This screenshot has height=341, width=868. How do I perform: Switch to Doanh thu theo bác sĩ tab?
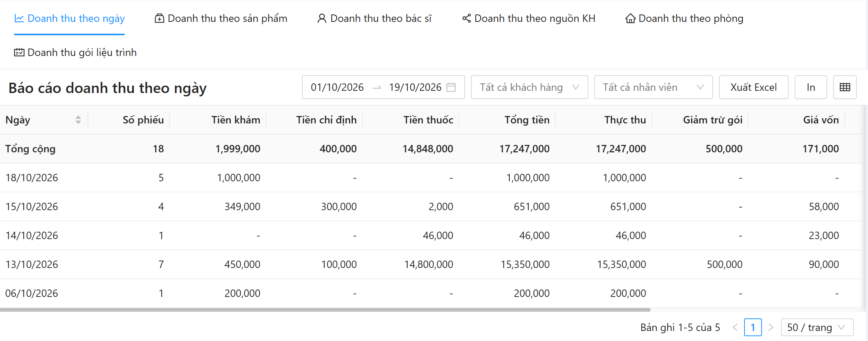click(x=375, y=18)
